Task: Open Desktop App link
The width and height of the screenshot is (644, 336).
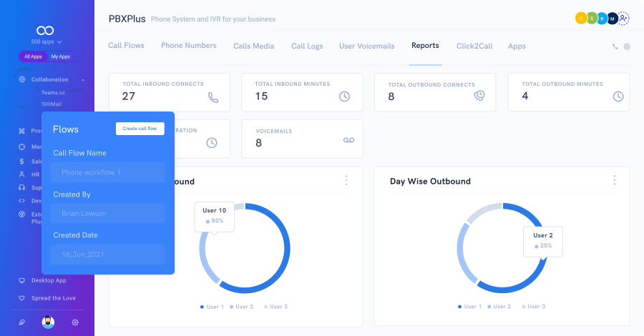Action: pos(49,280)
